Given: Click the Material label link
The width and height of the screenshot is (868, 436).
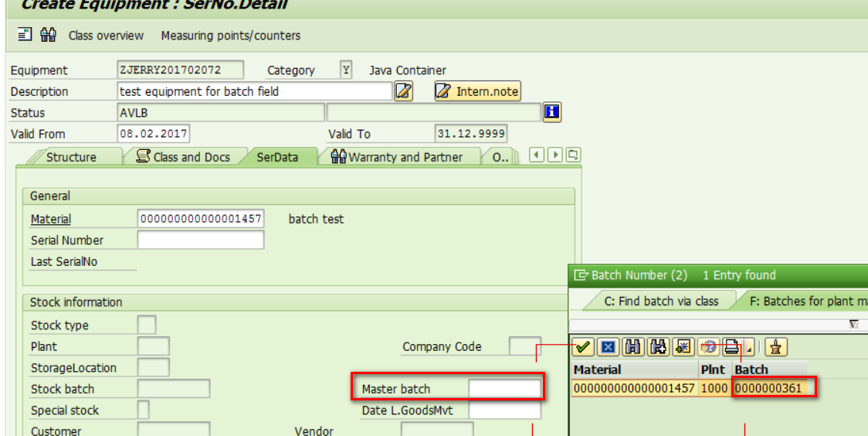Looking at the screenshot, I should pos(51,219).
